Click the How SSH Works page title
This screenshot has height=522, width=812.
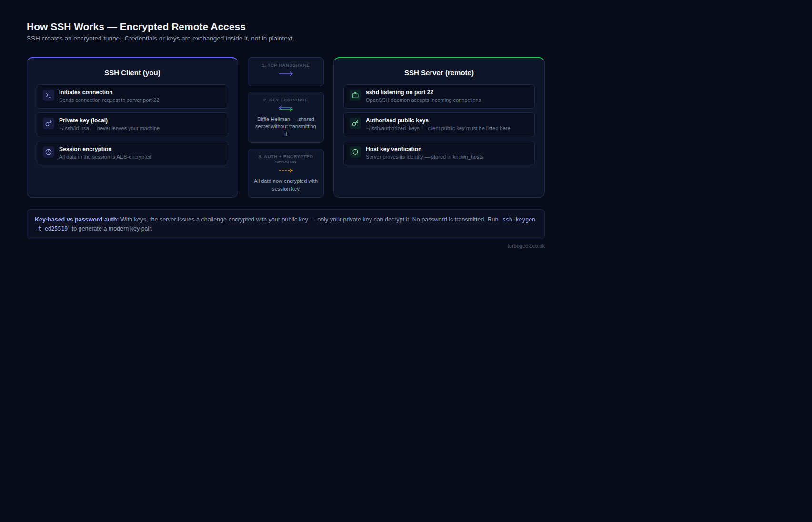(x=136, y=27)
